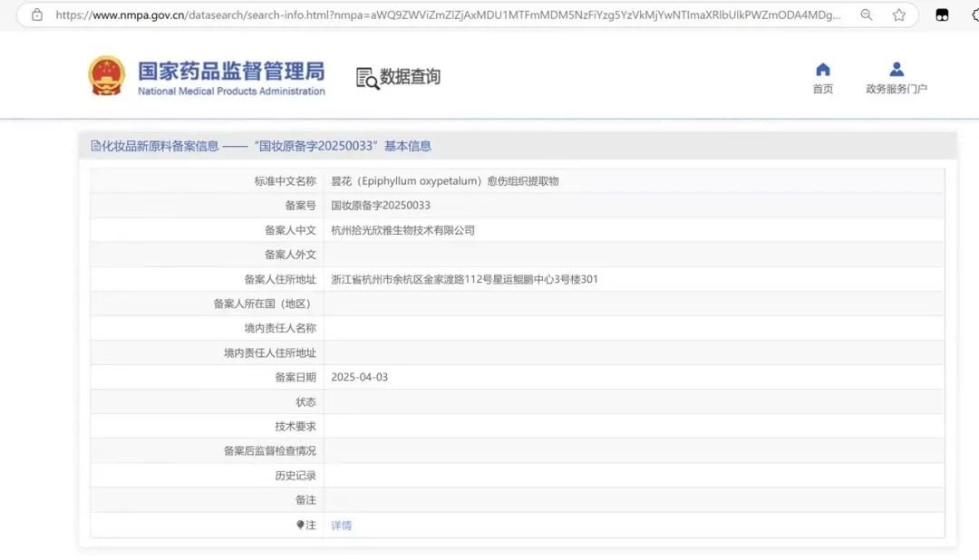
Task: Click the 备案日期 label
Action: [x=296, y=377]
